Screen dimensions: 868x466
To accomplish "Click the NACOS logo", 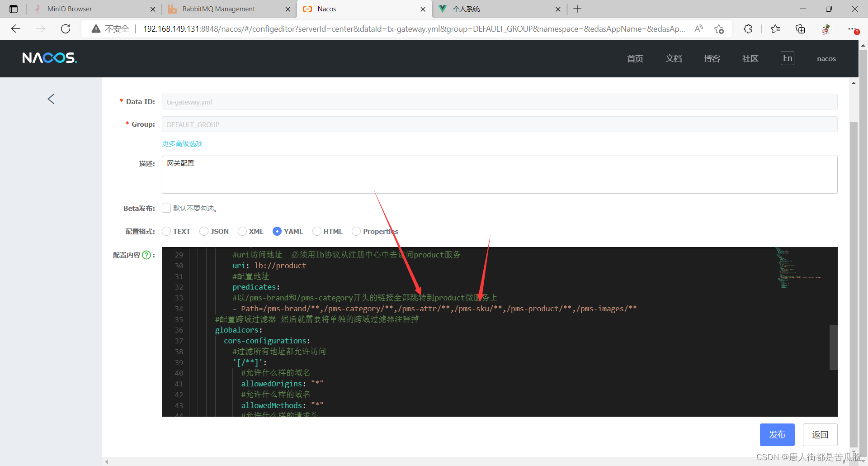I will pyautogui.click(x=50, y=58).
